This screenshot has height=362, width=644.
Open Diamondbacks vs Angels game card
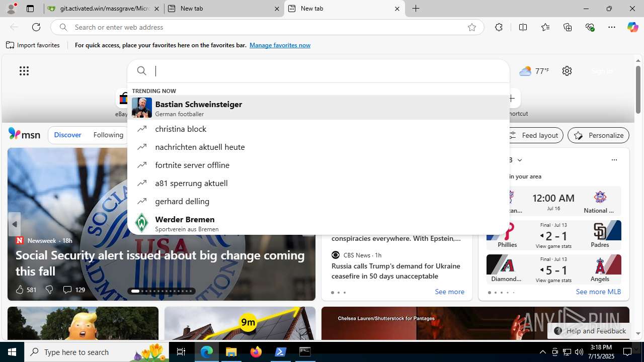pos(553,269)
